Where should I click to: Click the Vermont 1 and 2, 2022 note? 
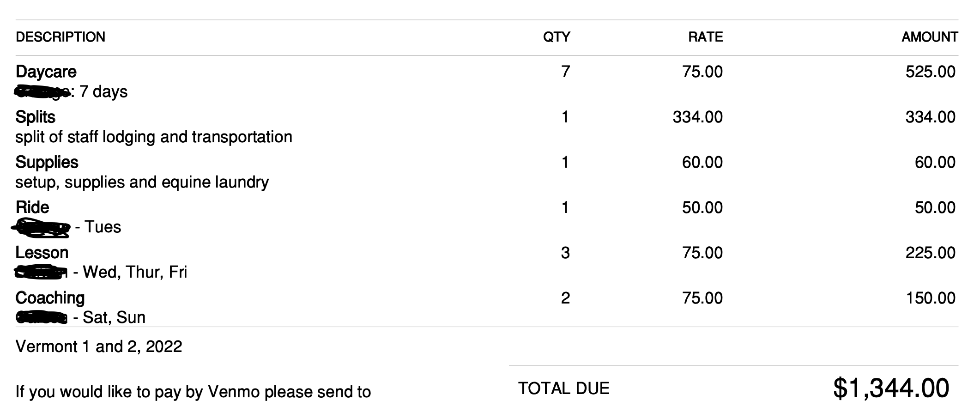(x=99, y=346)
